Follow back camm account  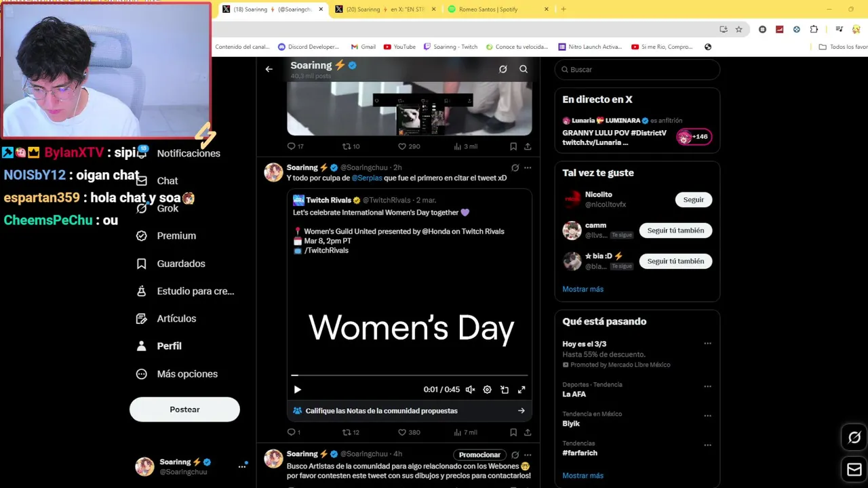click(675, 230)
